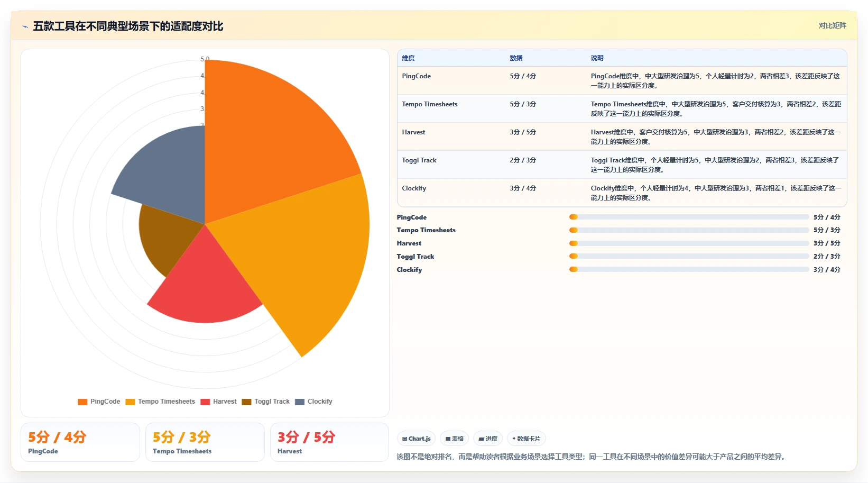
Task: Toggle Tempo Timesheets legend item
Action: pyautogui.click(x=160, y=402)
